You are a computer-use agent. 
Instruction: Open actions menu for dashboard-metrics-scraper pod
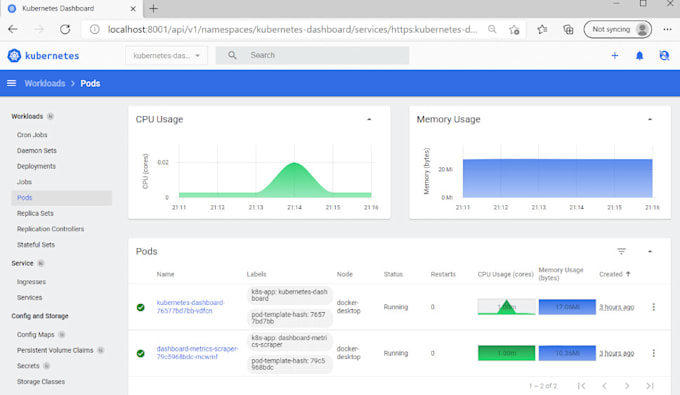[654, 353]
